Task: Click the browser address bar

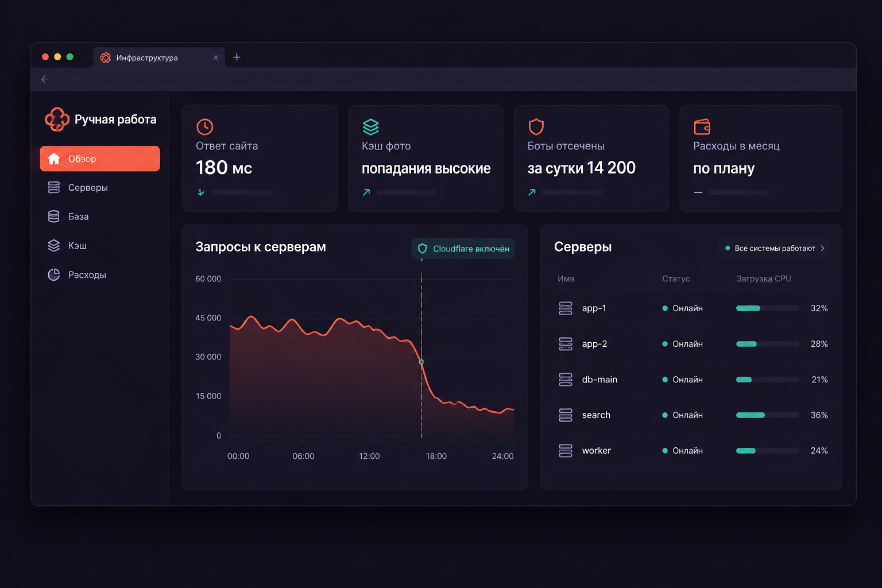Action: [x=448, y=79]
